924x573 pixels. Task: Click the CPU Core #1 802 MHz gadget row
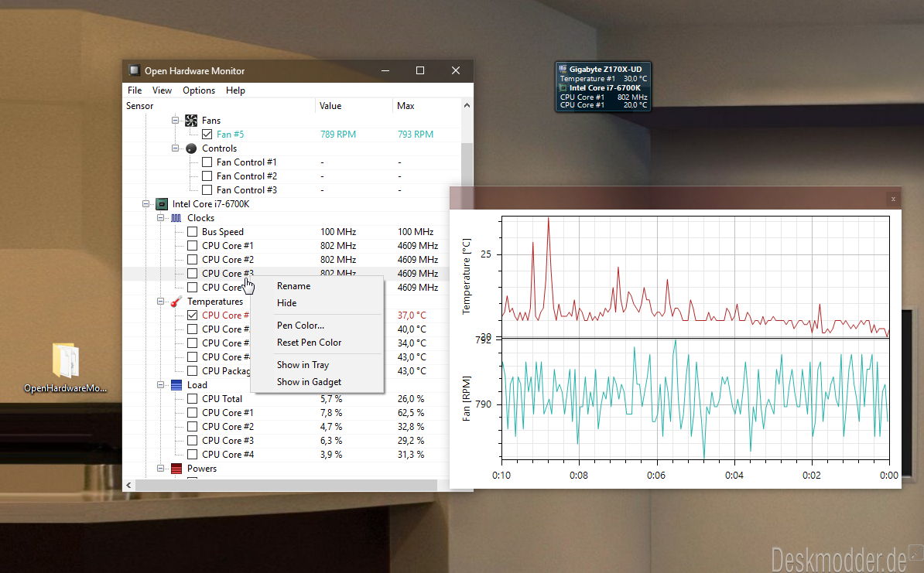tap(604, 97)
